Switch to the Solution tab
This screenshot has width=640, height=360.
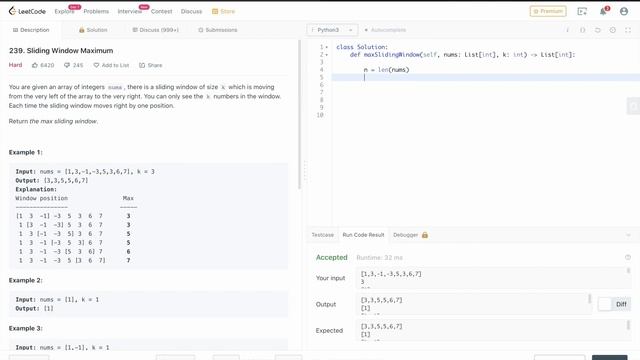93,30
